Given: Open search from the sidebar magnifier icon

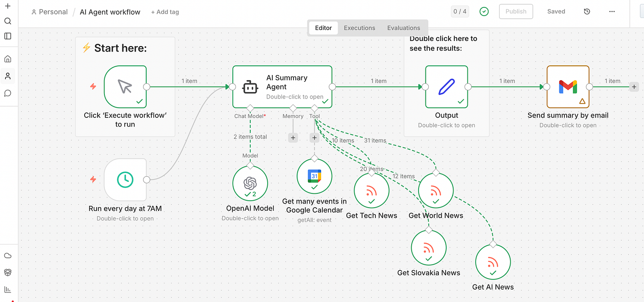Looking at the screenshot, I should pyautogui.click(x=7, y=21).
